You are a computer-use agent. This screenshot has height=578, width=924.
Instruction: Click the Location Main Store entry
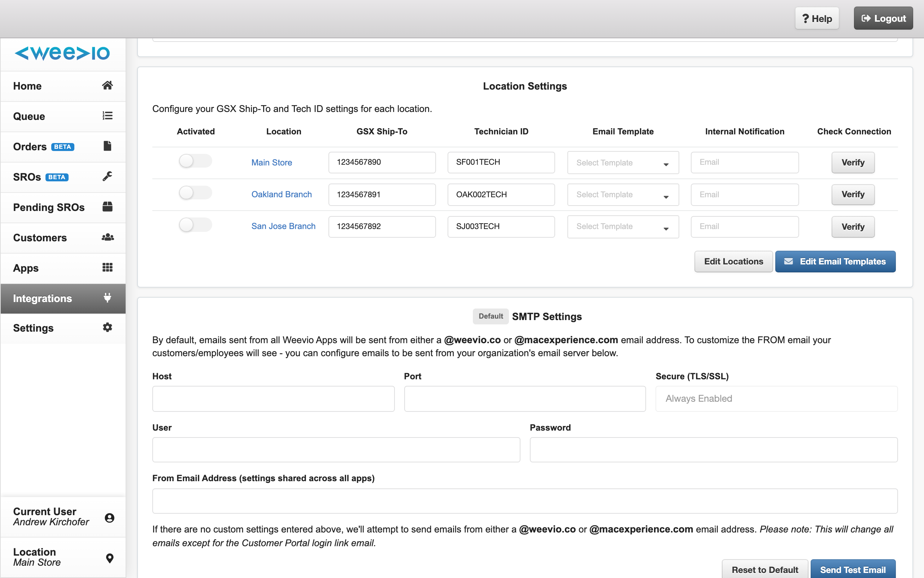coord(63,557)
